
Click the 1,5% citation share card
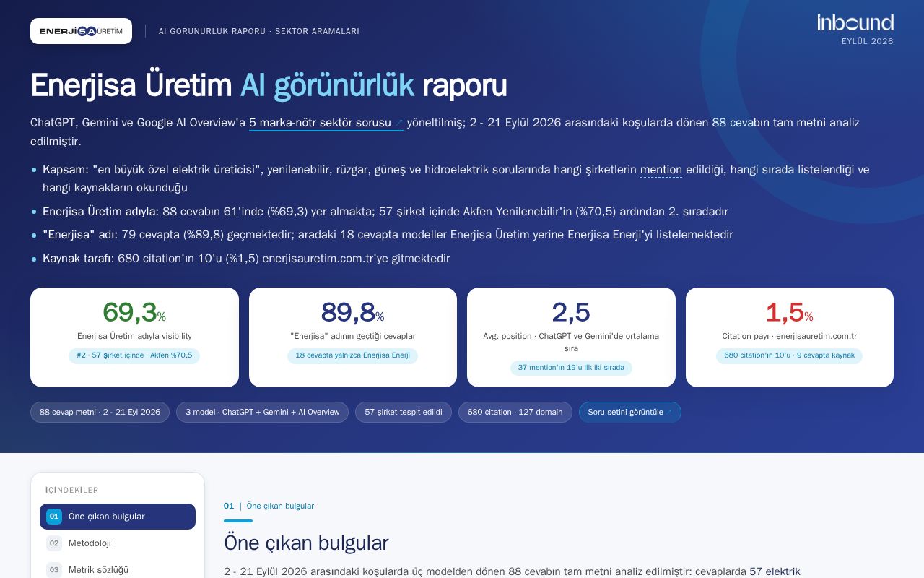pyautogui.click(x=790, y=337)
